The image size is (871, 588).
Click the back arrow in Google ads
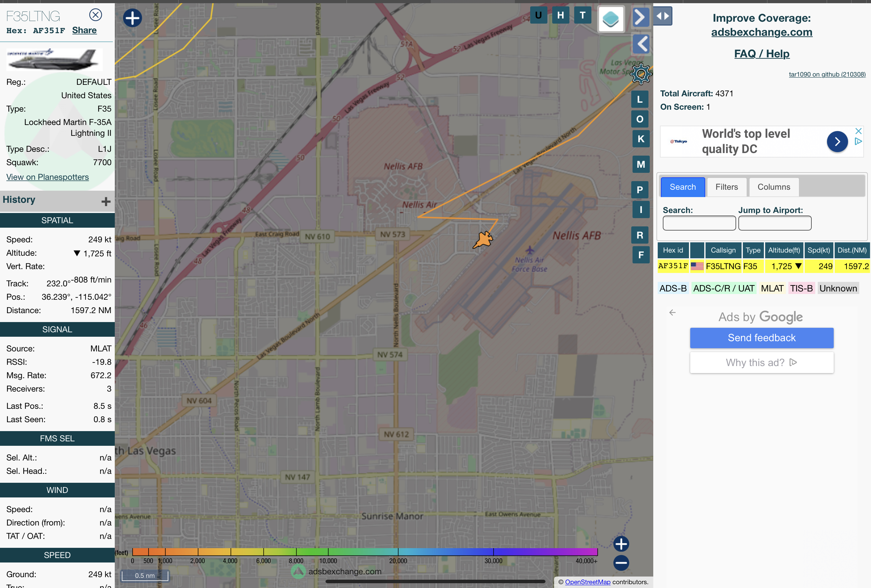tap(672, 312)
